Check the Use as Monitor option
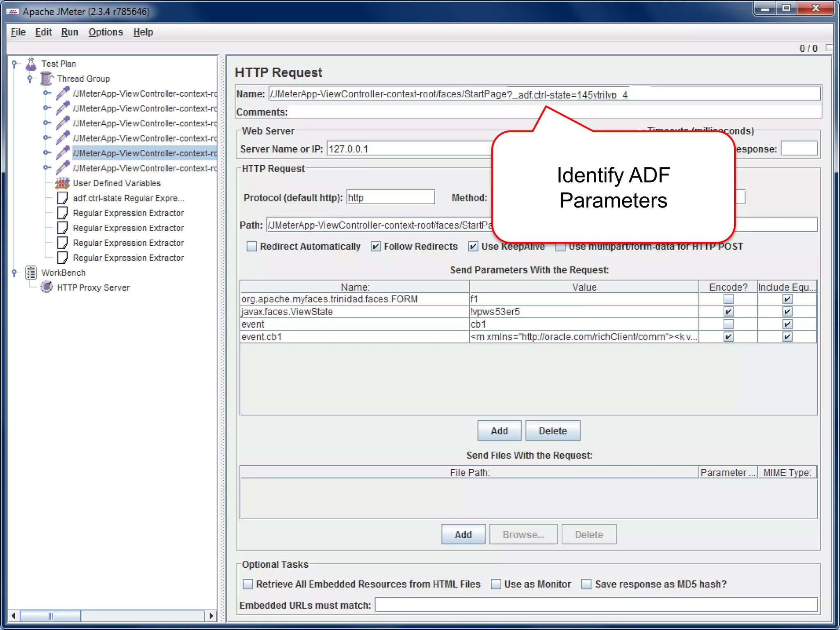 [496, 584]
